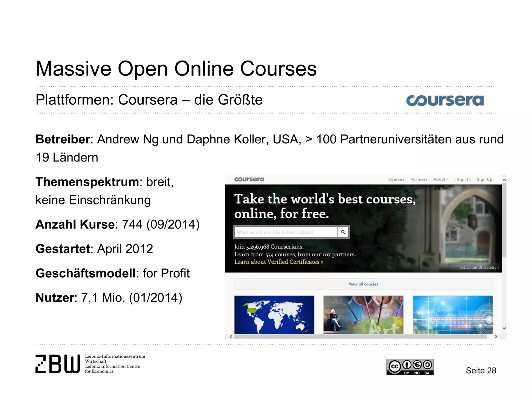
Task: Click the horizontal scrollbar thumb at the bottom
Action: point(361,336)
